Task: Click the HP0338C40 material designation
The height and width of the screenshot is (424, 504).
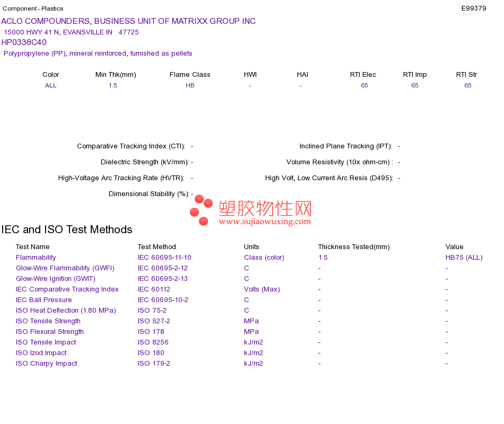Action: pos(24,42)
